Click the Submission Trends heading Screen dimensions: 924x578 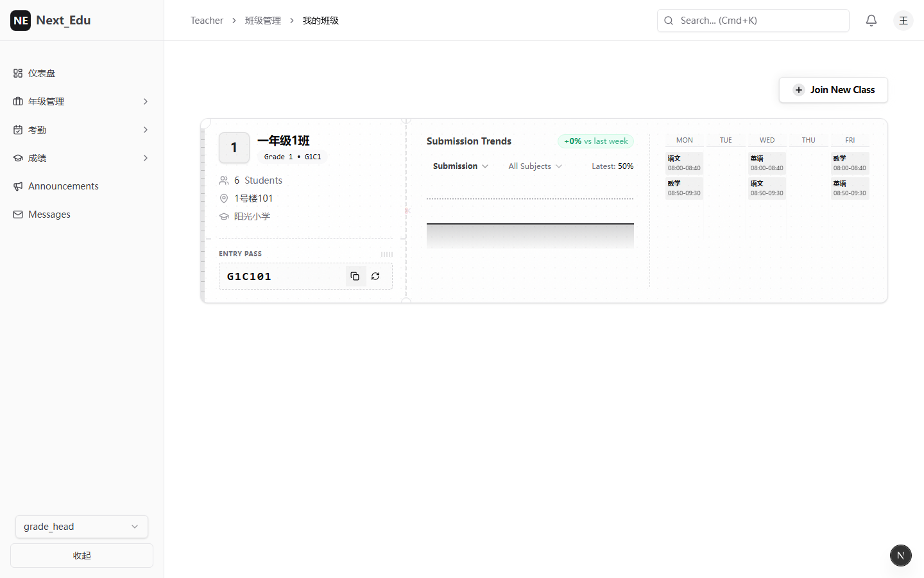pyautogui.click(x=469, y=141)
